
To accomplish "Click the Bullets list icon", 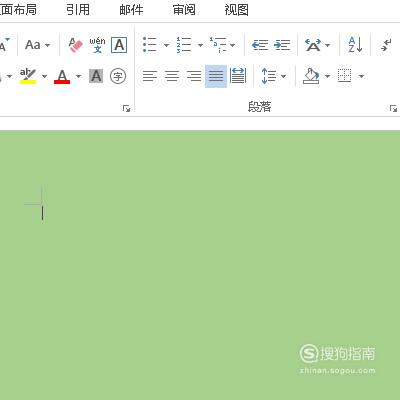I will (150, 45).
